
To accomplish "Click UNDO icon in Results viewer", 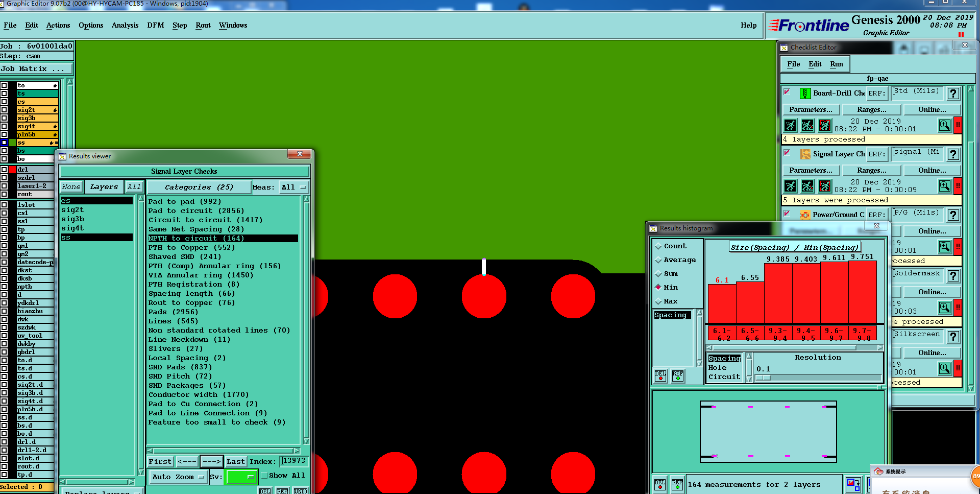I will pos(301,491).
